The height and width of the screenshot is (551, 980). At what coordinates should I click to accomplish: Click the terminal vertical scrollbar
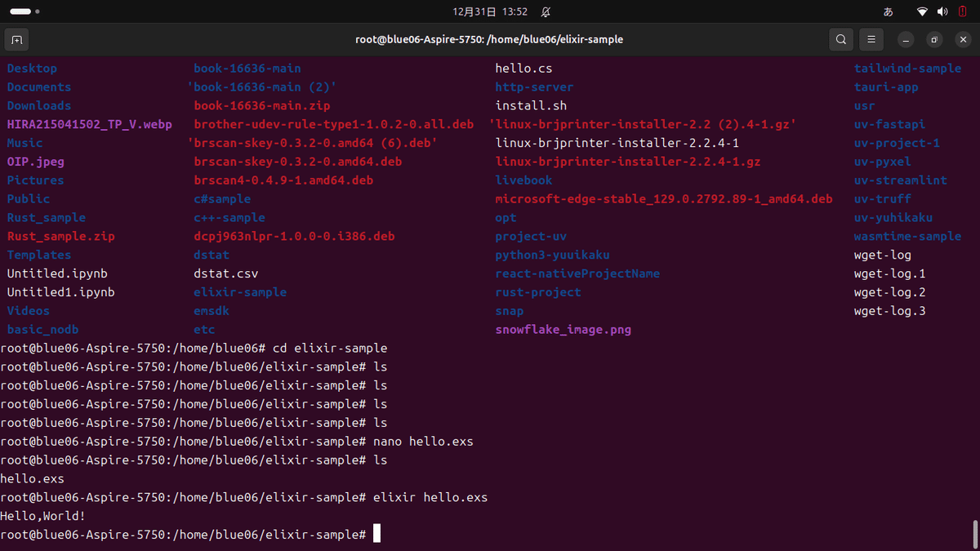click(x=975, y=534)
